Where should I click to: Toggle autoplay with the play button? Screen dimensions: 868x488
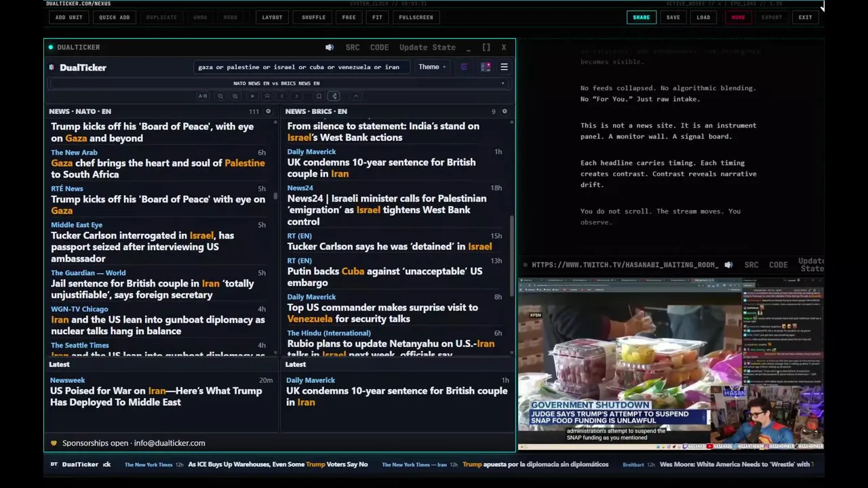tap(252, 96)
